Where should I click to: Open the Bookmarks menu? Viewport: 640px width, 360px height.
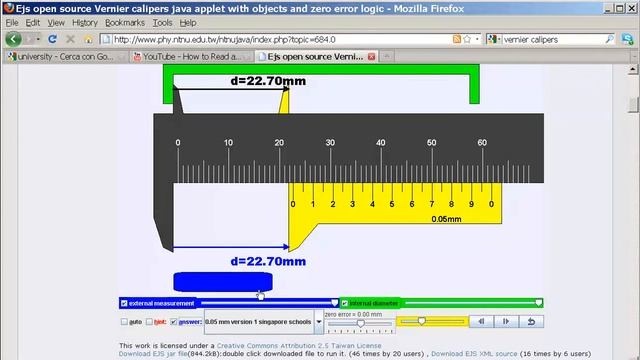coord(125,23)
